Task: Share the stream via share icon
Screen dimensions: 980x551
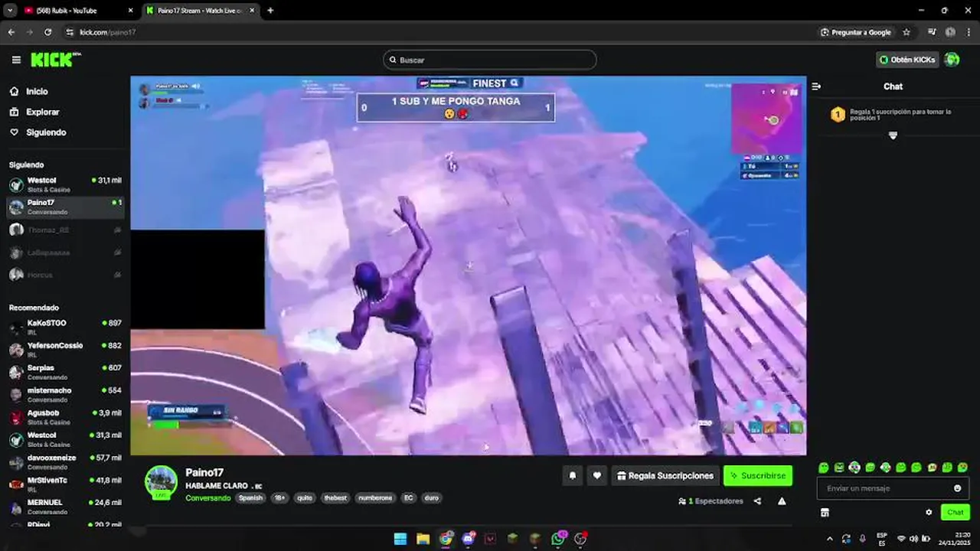Action: point(757,501)
